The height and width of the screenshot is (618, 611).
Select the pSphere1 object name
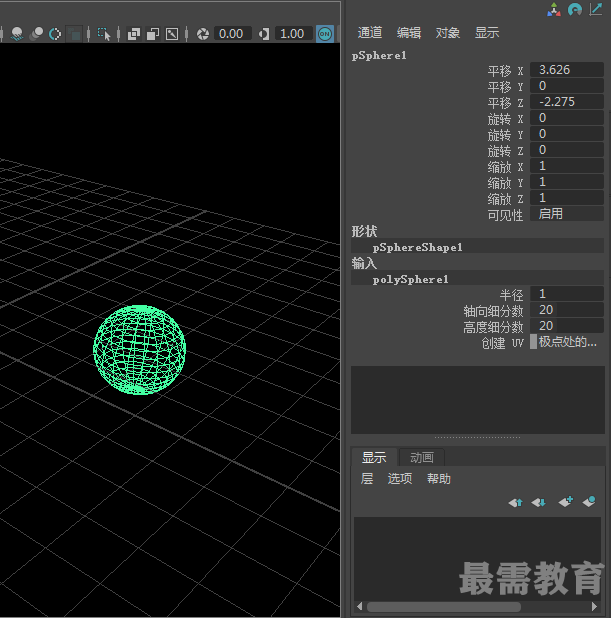coord(379,56)
